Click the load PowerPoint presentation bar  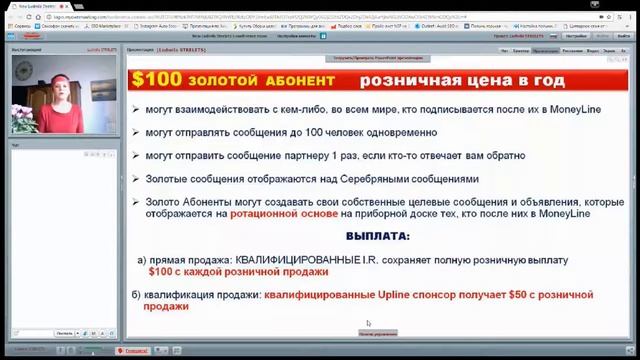pos(378,58)
